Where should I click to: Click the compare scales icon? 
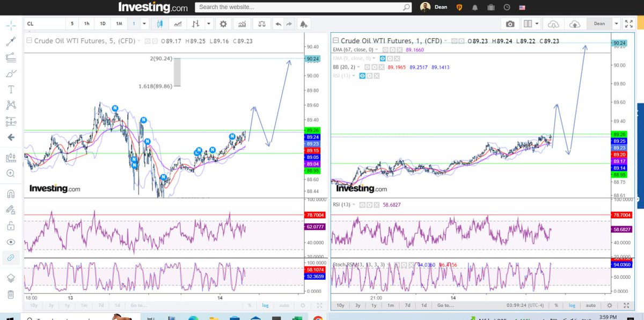tap(261, 24)
